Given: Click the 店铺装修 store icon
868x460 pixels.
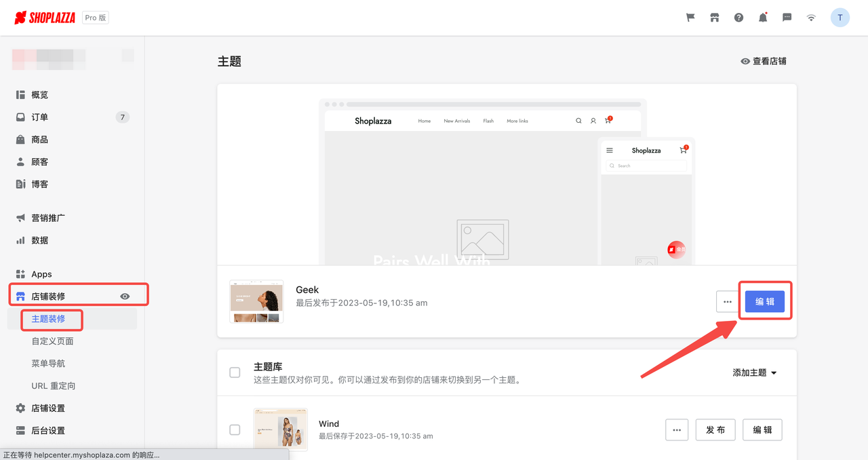Looking at the screenshot, I should coord(20,296).
